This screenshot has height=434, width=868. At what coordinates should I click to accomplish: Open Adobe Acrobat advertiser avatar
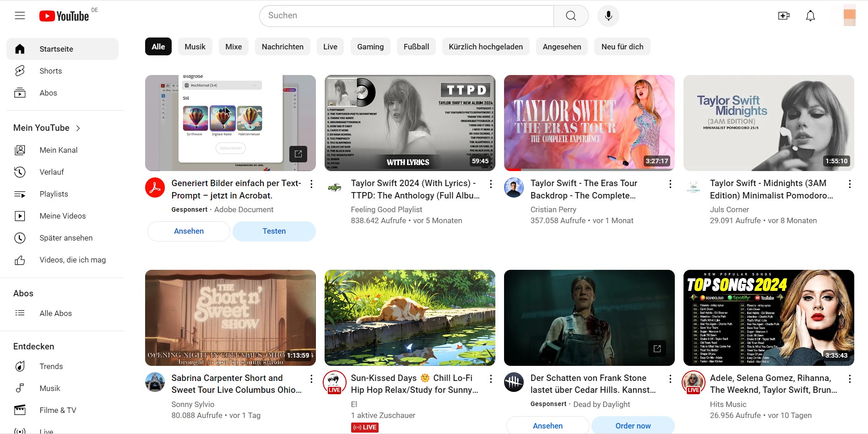[x=155, y=188]
